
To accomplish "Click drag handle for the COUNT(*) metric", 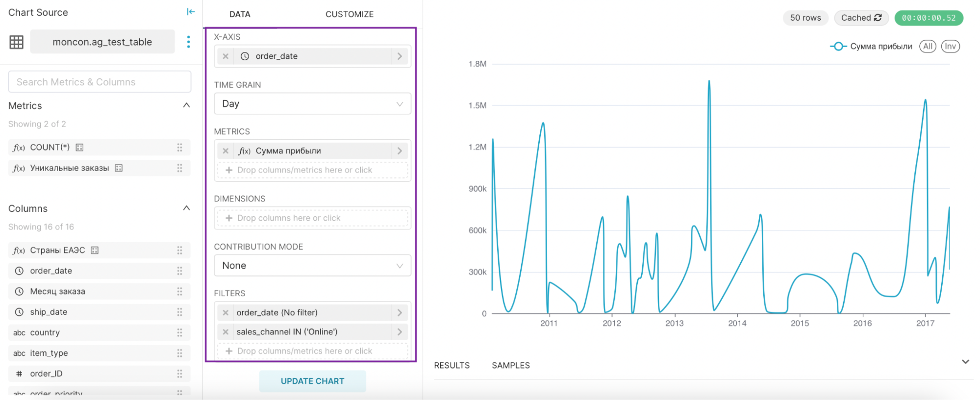I will tap(179, 148).
